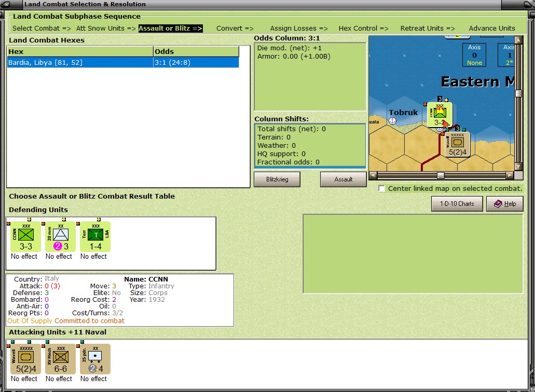Click the Hex Control subphase label
The image size is (535, 392).
tap(364, 29)
